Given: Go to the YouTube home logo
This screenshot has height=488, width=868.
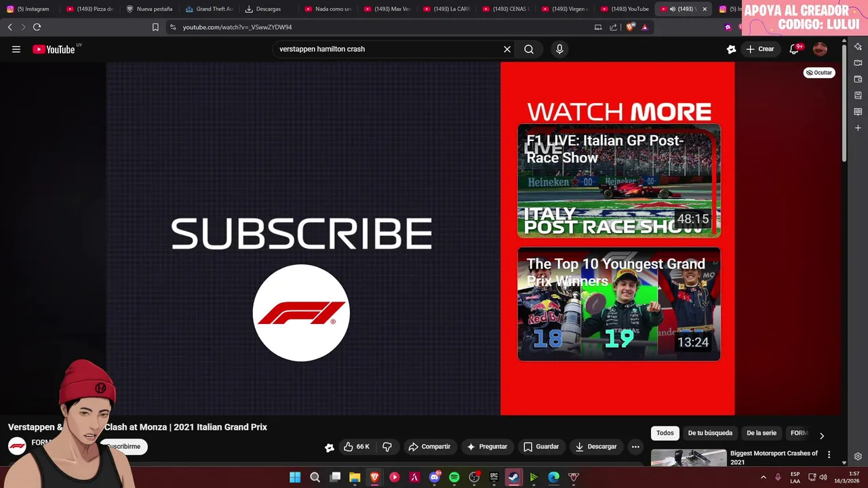Looking at the screenshot, I should point(54,49).
